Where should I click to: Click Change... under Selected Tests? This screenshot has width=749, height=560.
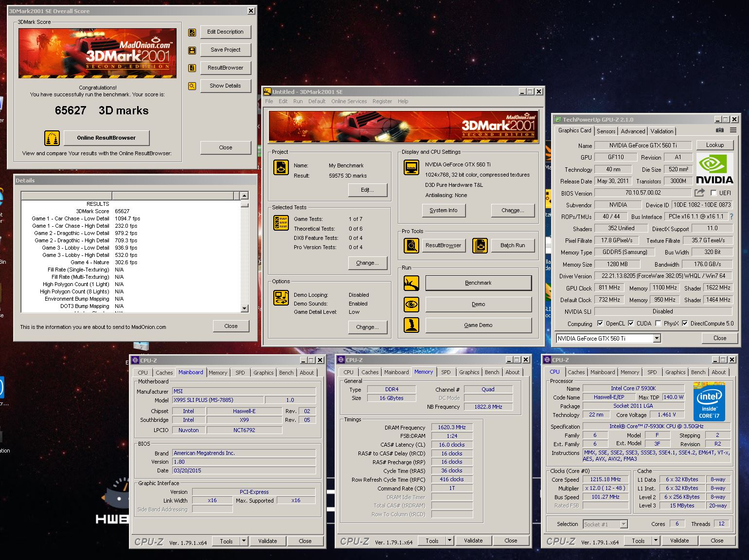coord(368,263)
